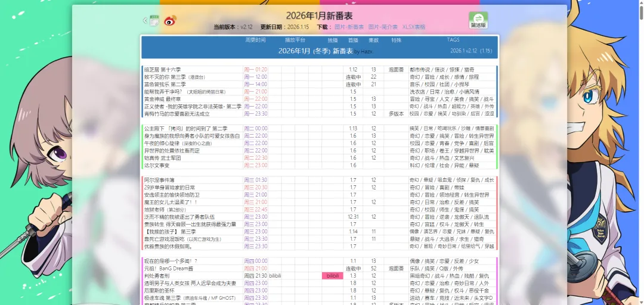Select the row title 【我推的孩子】第三季

pyautogui.click(x=170, y=232)
